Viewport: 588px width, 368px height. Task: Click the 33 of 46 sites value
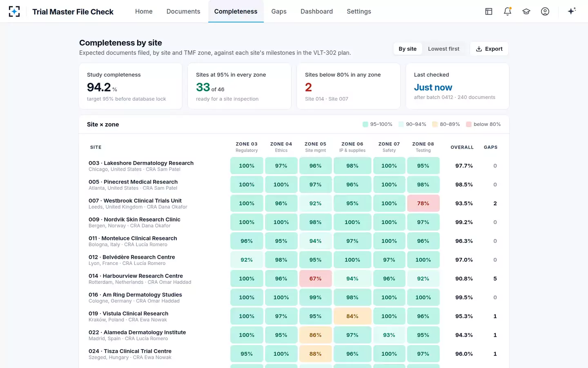[210, 88]
